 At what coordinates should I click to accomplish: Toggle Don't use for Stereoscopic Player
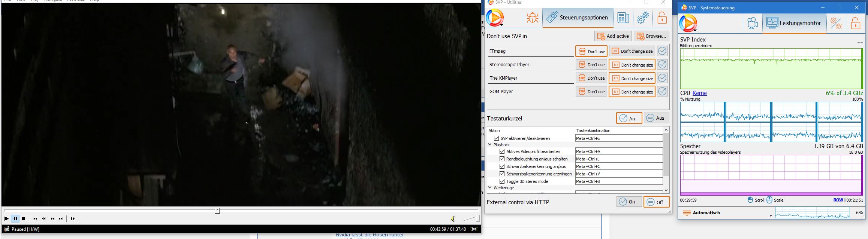pos(591,65)
